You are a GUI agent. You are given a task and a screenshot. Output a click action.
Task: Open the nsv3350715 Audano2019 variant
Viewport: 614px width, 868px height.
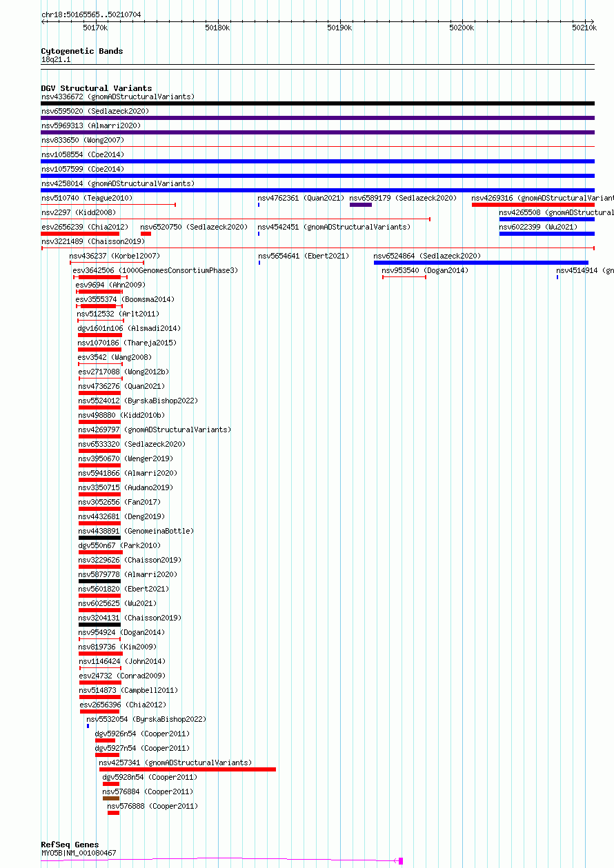pos(126,487)
